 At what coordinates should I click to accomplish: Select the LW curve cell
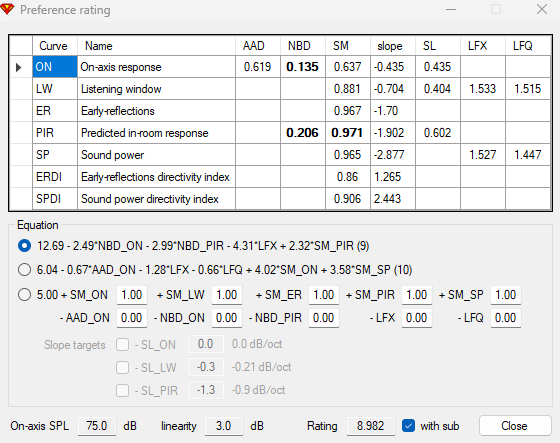pyautogui.click(x=55, y=89)
